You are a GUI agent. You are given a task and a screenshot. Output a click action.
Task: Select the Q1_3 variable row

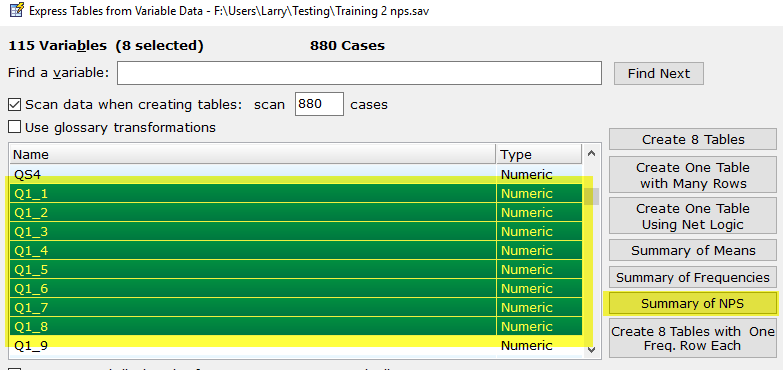coord(296,232)
